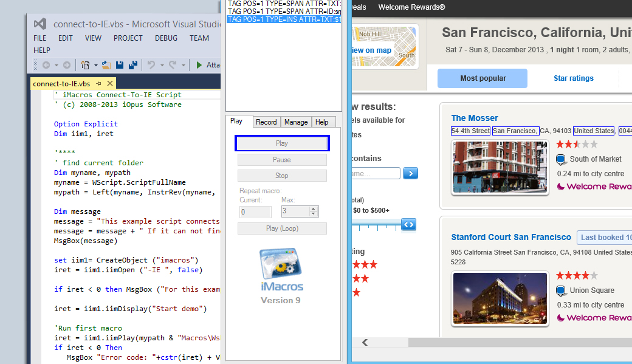The image size is (632, 364).
Task: Open the PROJECT menu
Action: coord(128,38)
